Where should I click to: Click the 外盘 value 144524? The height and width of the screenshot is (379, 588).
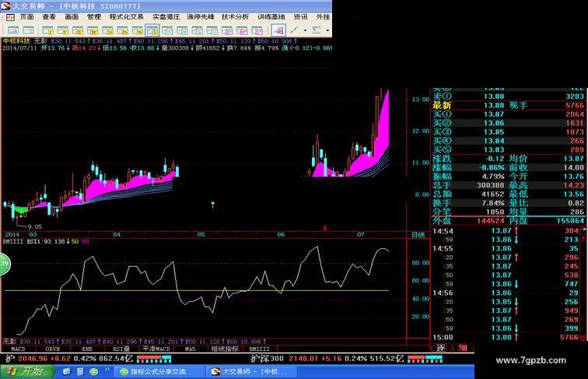(491, 221)
